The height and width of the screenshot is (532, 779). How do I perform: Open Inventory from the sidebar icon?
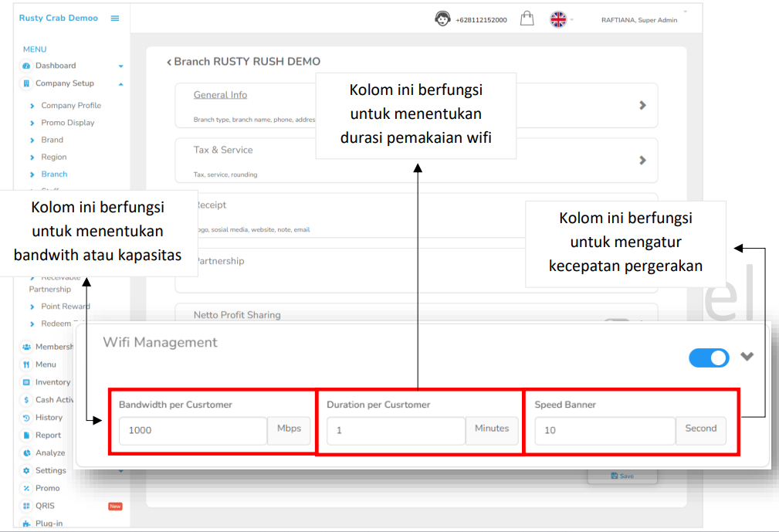[27, 382]
